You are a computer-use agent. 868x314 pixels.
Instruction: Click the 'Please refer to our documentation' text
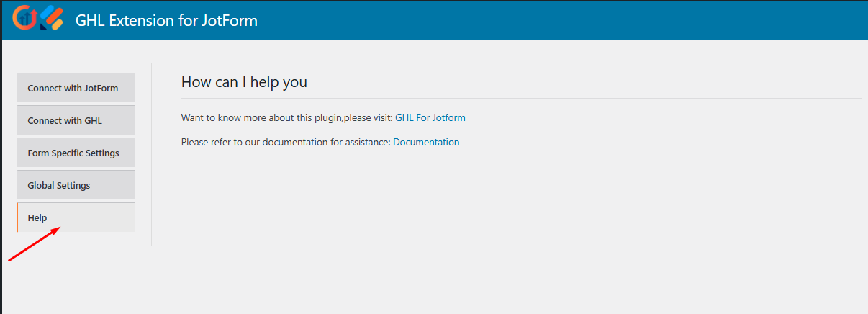(286, 142)
